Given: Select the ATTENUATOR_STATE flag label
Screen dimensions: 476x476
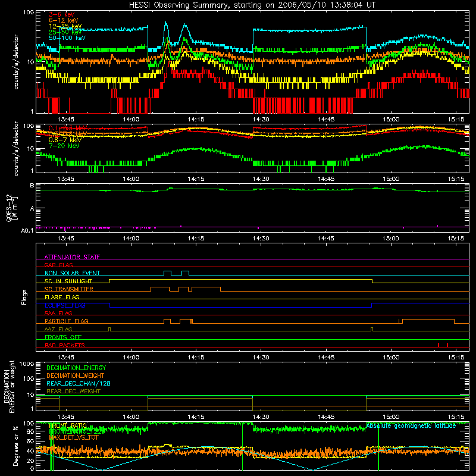Looking at the screenshot, I should pos(72,257).
